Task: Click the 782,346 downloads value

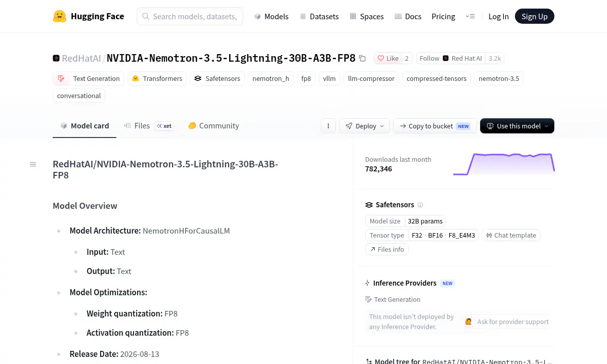Action: pyautogui.click(x=378, y=169)
